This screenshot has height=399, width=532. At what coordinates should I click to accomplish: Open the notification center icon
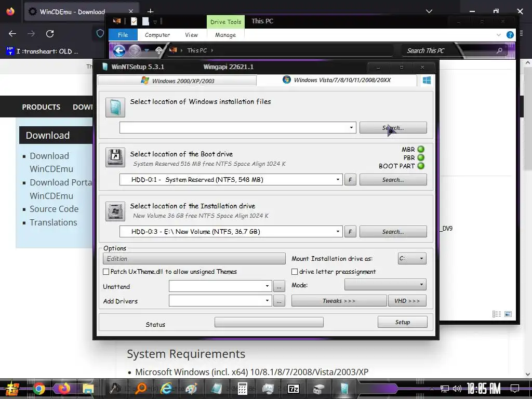(x=515, y=389)
